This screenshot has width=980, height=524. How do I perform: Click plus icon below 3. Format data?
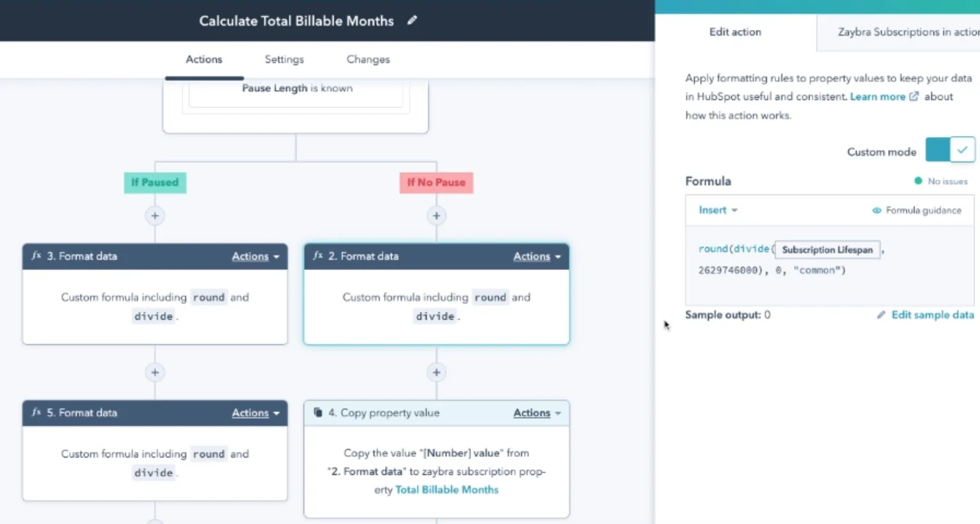[155, 372]
